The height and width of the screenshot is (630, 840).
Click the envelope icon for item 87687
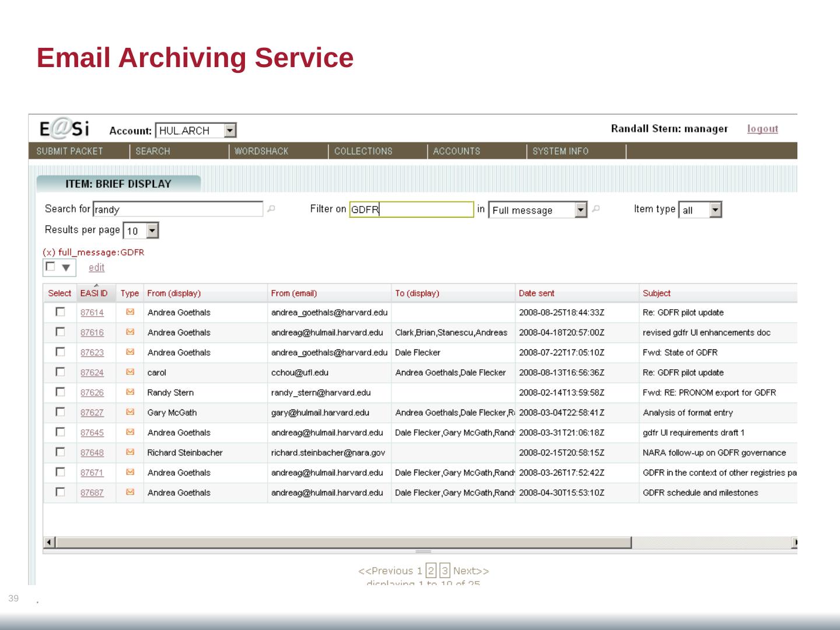click(130, 492)
